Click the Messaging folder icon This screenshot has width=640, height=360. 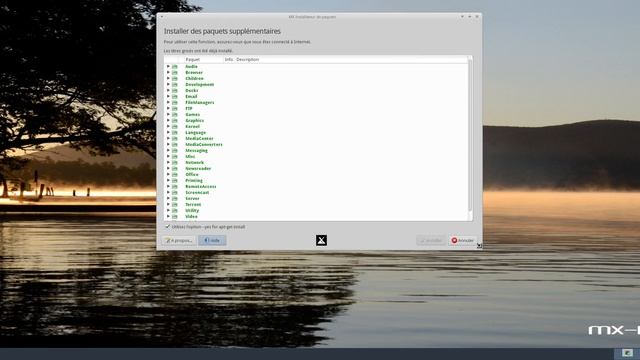pos(175,150)
